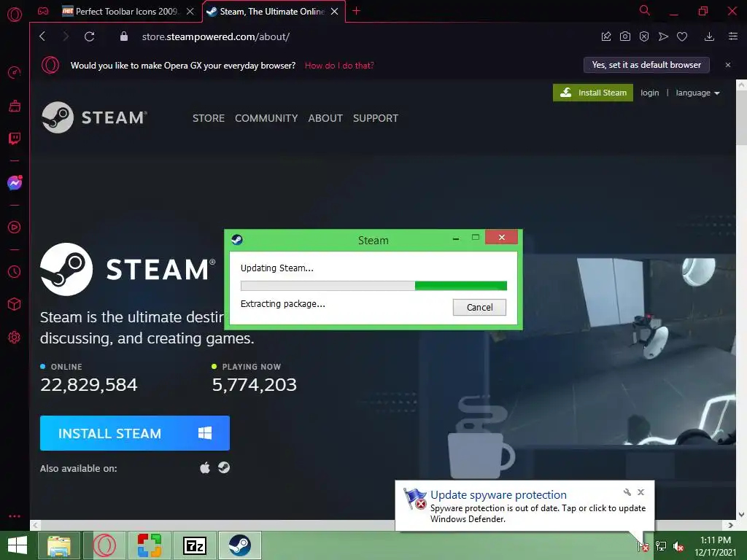Click the 7-Zip taskbar icon
Screen dimensions: 747x560
(x=195, y=545)
